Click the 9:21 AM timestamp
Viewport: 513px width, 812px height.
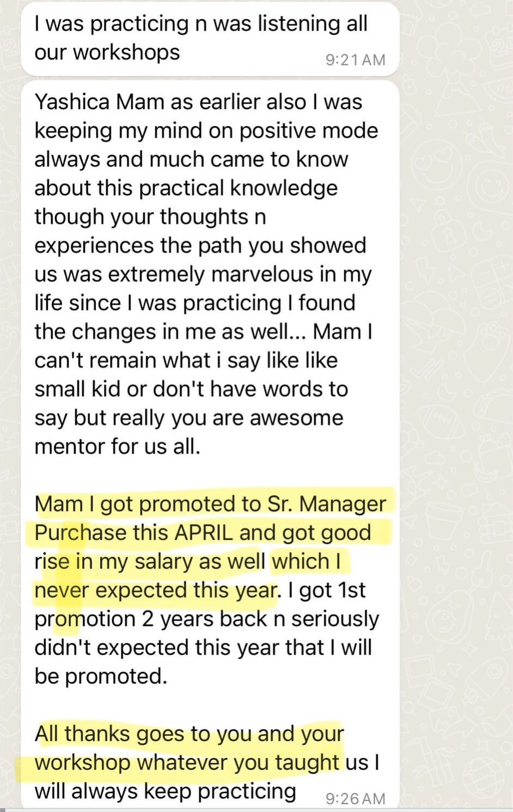click(355, 60)
